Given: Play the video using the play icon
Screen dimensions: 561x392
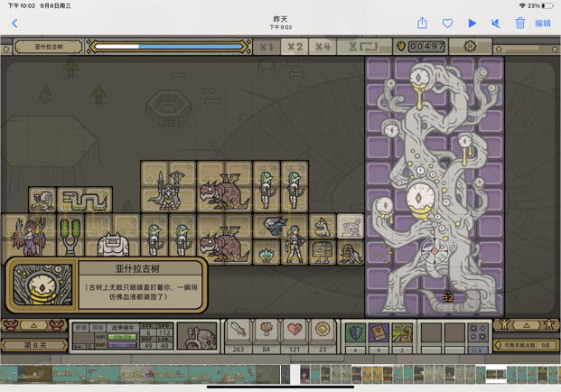Looking at the screenshot, I should pos(472,23).
